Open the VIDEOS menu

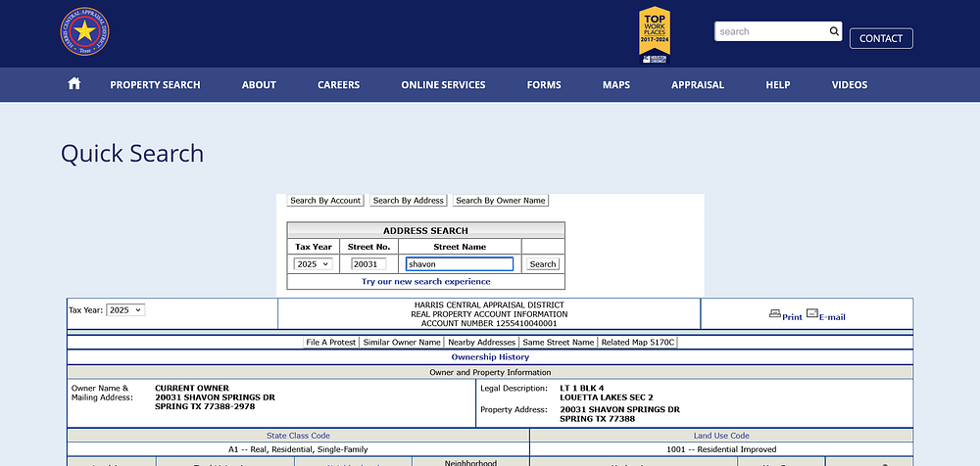click(x=850, y=85)
